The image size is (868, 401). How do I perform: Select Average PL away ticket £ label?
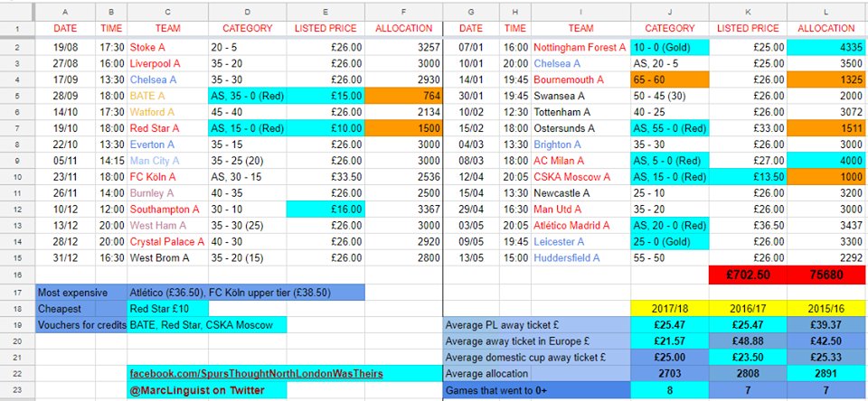tap(537, 325)
